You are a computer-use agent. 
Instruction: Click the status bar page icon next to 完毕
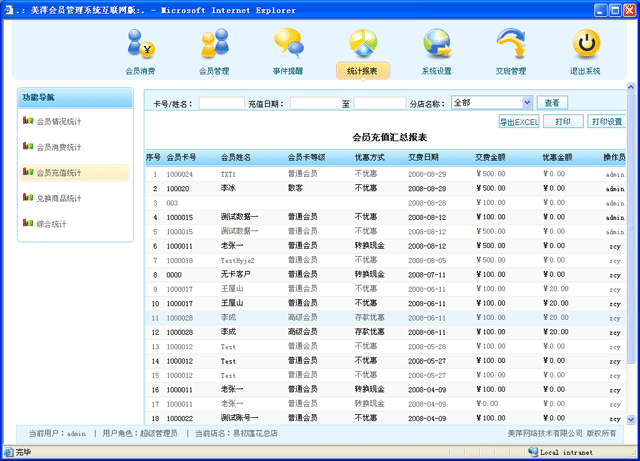[9, 452]
